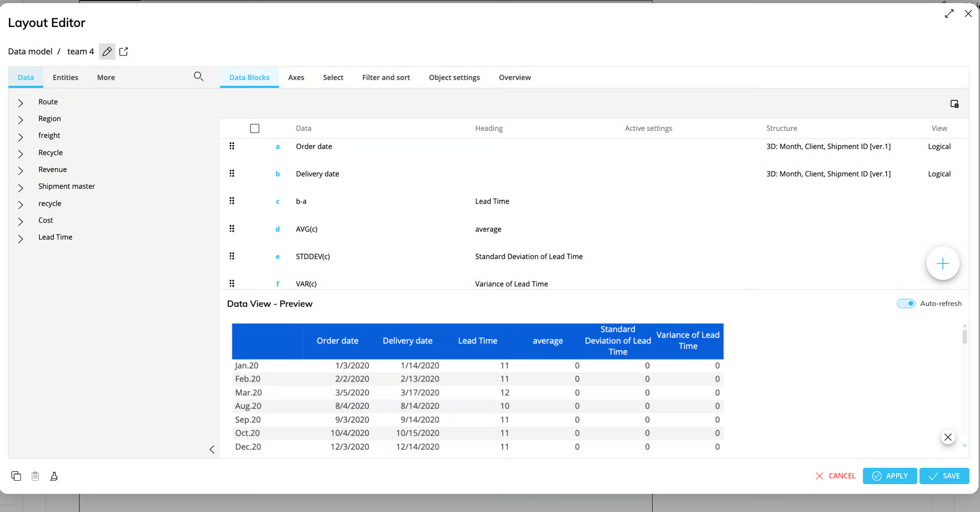Switch to the Axes tab
Image resolution: width=980 pixels, height=512 pixels.
296,77
